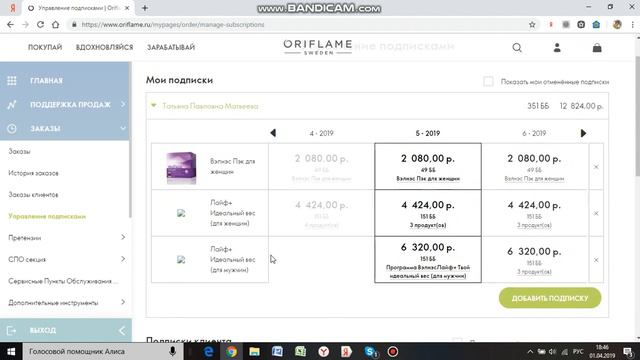Image resolution: width=640 pixels, height=360 pixels.
Task: Open Skype from the taskbar
Action: click(x=370, y=351)
